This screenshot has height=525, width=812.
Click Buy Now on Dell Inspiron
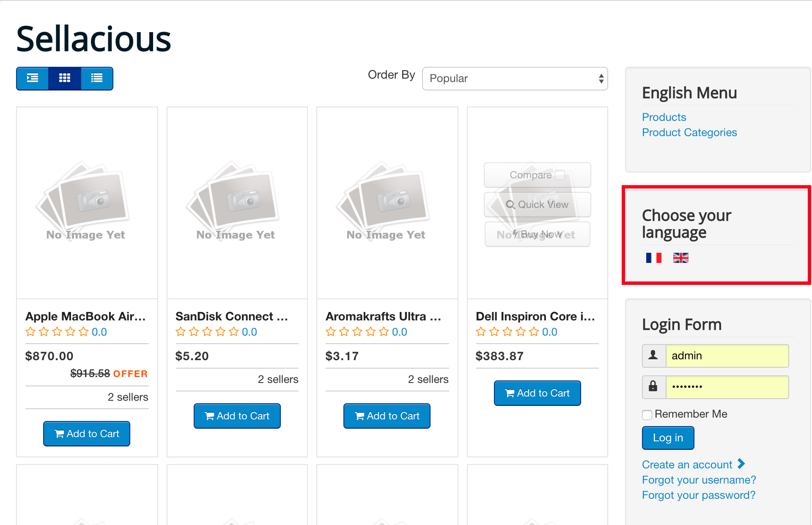click(537, 234)
